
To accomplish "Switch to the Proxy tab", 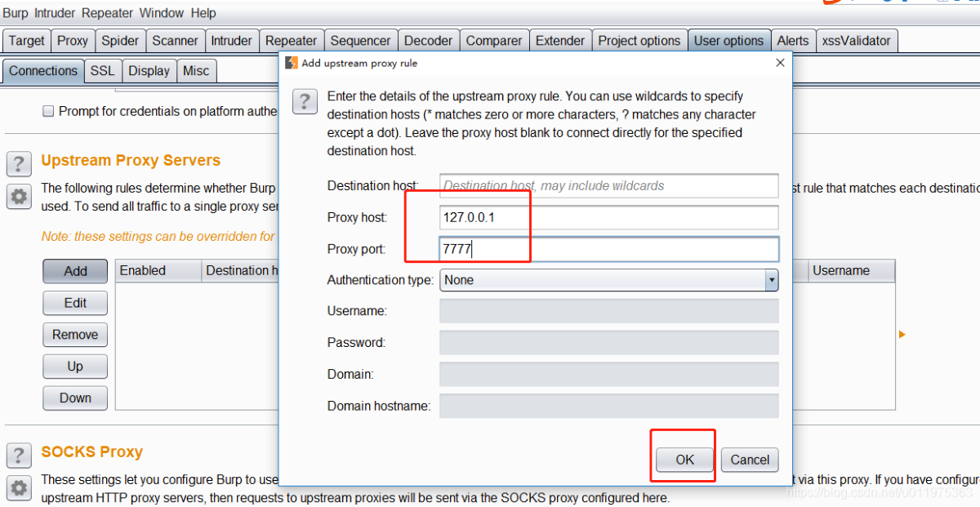I will [x=73, y=41].
